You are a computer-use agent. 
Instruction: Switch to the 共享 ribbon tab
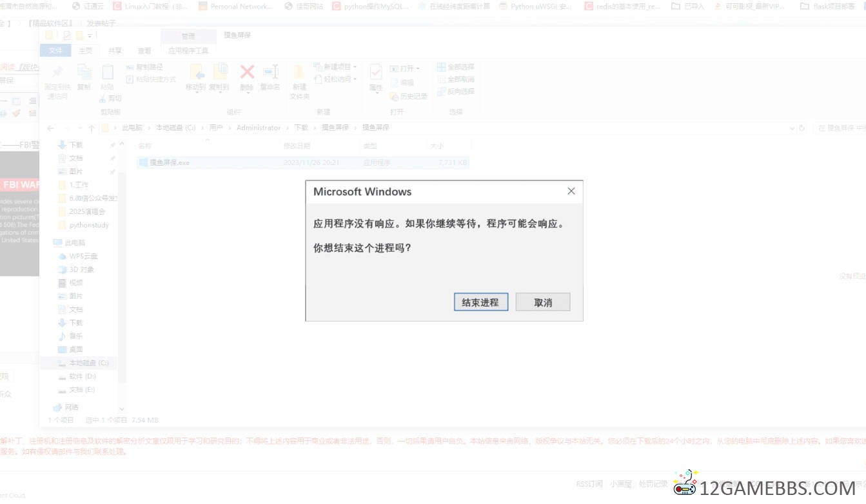115,50
